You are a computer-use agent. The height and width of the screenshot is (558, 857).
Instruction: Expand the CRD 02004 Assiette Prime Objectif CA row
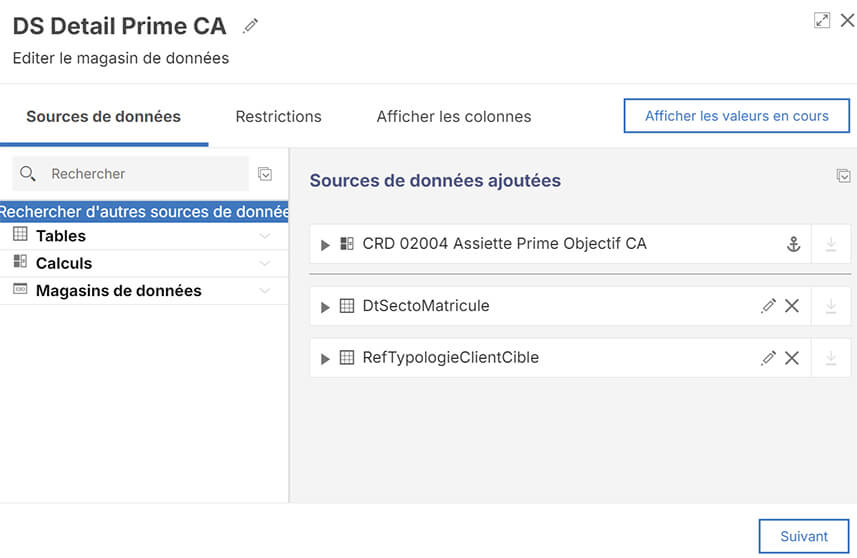pyautogui.click(x=325, y=245)
